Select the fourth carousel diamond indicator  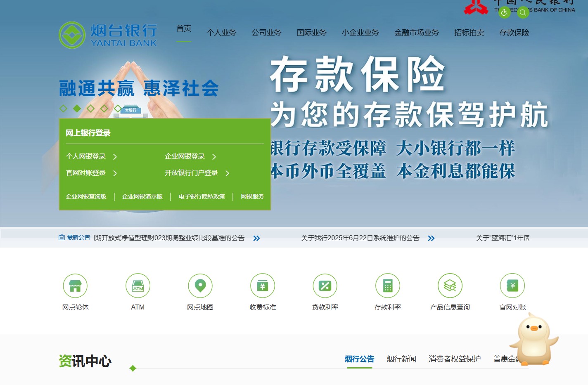click(x=104, y=109)
